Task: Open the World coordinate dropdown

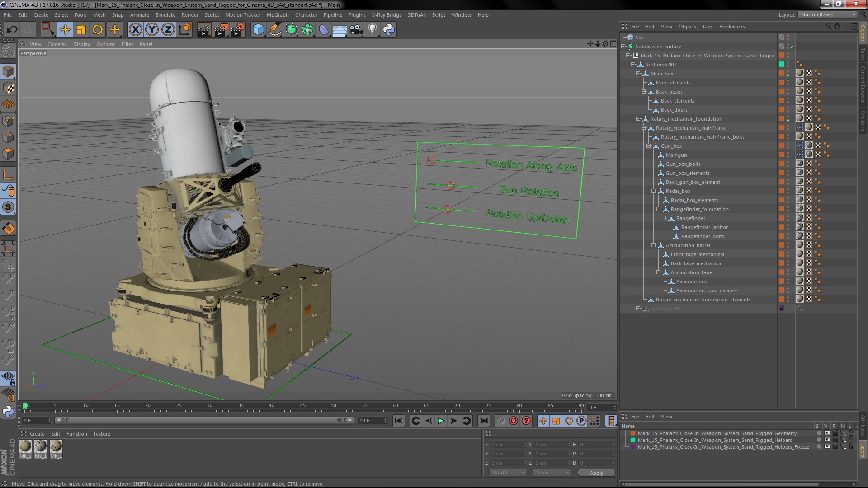Action: point(508,473)
